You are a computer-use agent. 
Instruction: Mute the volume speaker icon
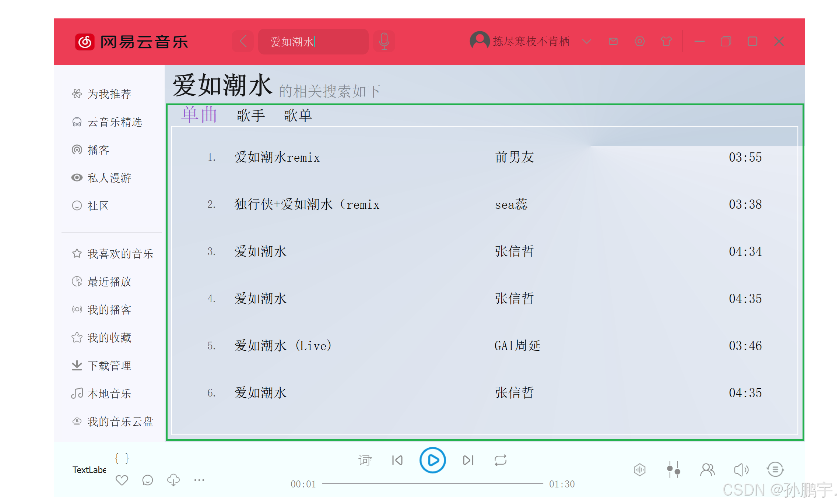pos(741,470)
